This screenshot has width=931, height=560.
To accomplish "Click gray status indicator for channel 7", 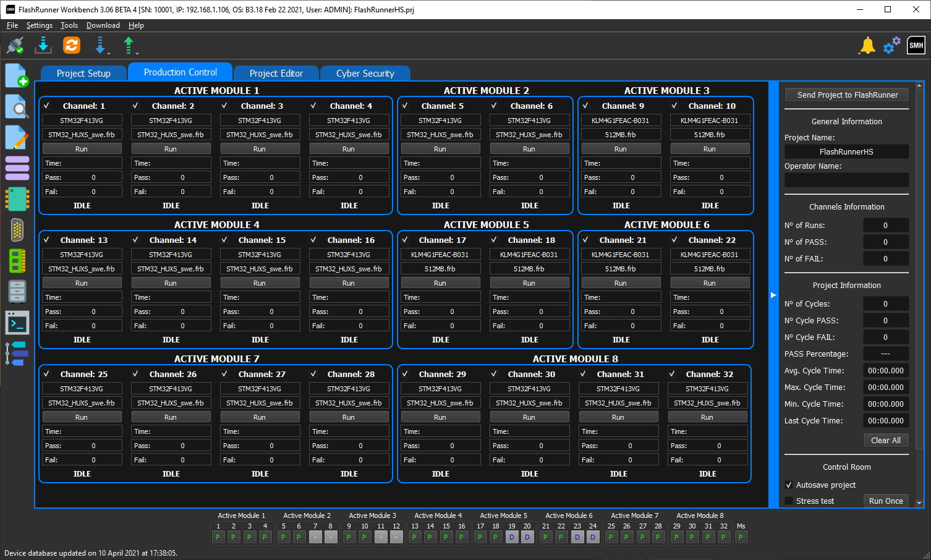I will click(x=315, y=537).
